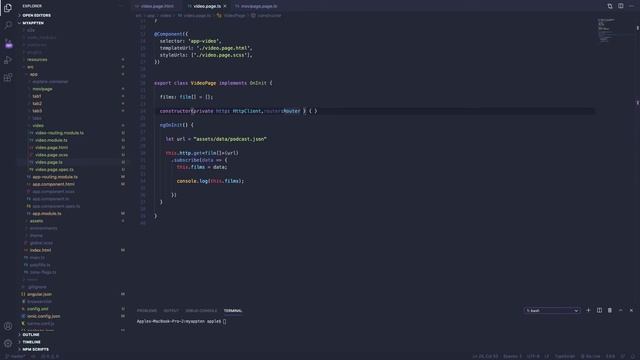
Task: Open the OUTPUT panel tab
Action: click(171, 311)
